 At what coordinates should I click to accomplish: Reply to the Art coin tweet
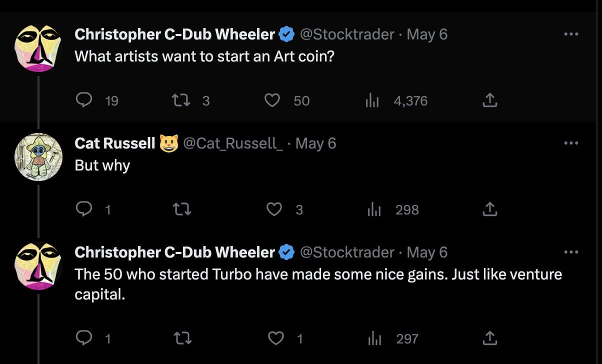click(82, 100)
